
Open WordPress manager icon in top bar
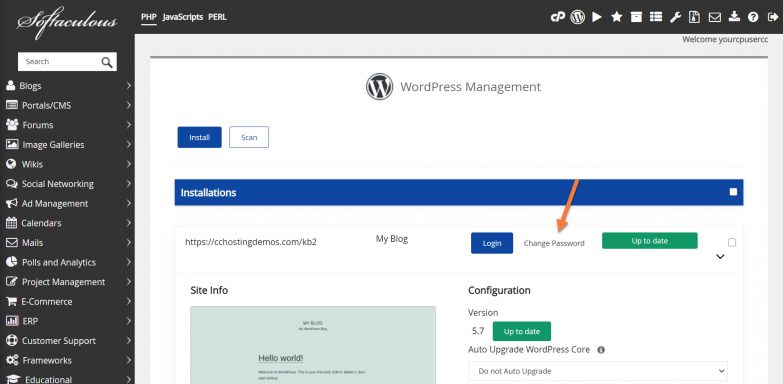tap(577, 17)
